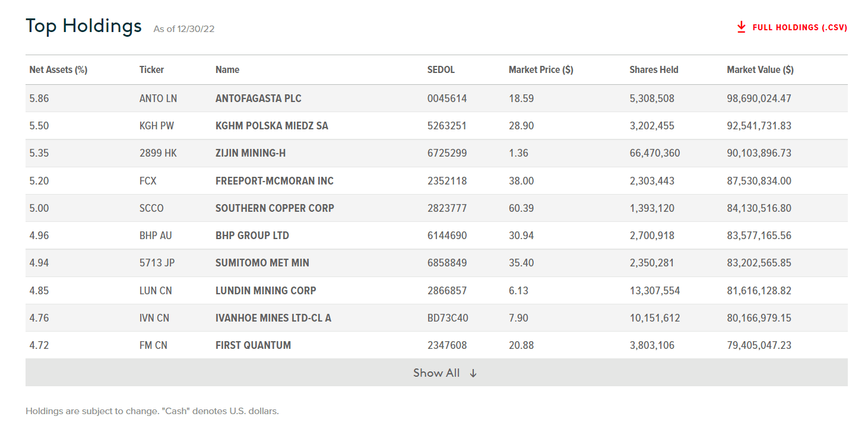Click the BHP AU ticker cell
Image resolution: width=868 pixels, height=426 pixels.
click(156, 236)
